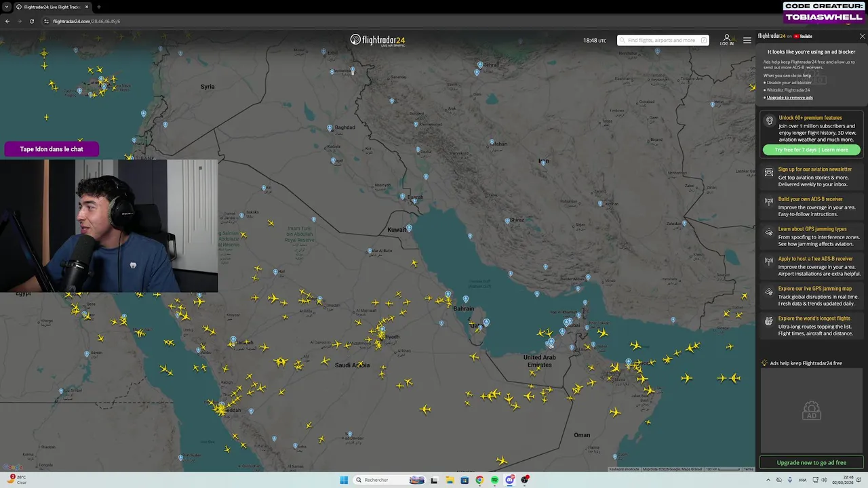Click the icon beside live GPS jamming map
The width and height of the screenshot is (868, 488).
pyautogui.click(x=769, y=291)
